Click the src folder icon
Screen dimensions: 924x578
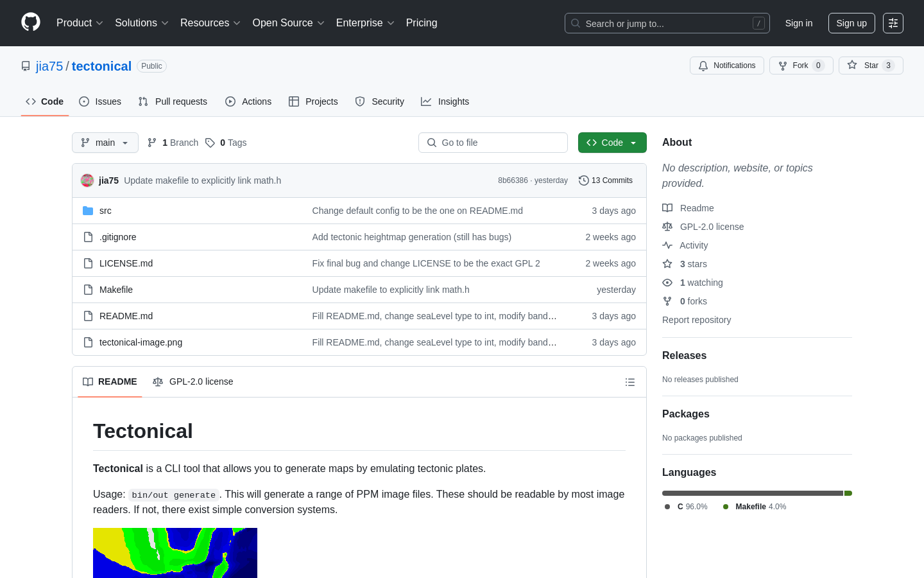coord(88,211)
